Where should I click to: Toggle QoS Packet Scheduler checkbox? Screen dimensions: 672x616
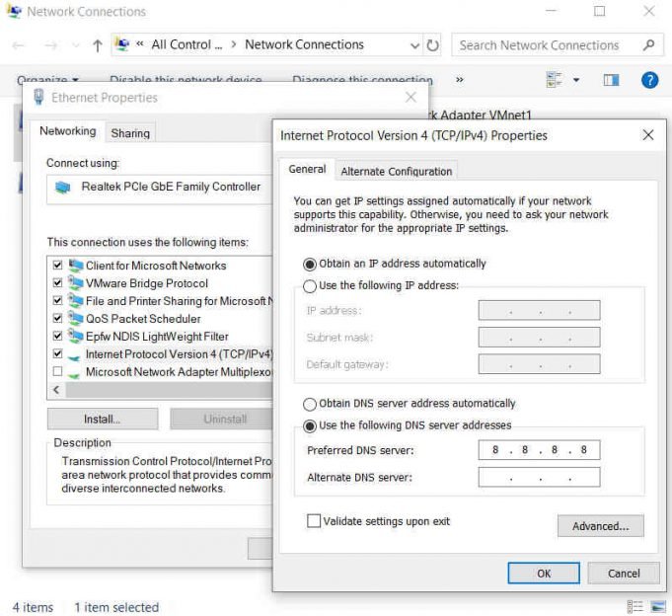coord(57,318)
